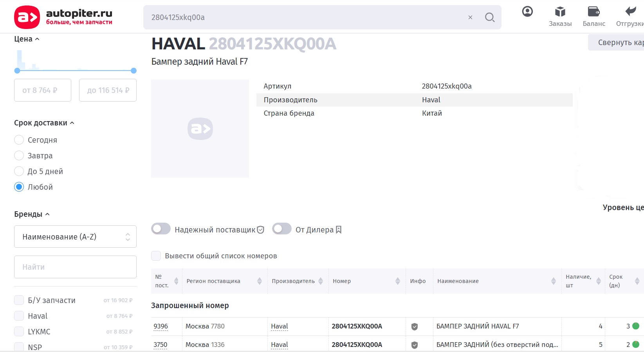Check Вывести общий список номеров
Image resolution: width=644 pixels, height=352 pixels.
pos(156,256)
